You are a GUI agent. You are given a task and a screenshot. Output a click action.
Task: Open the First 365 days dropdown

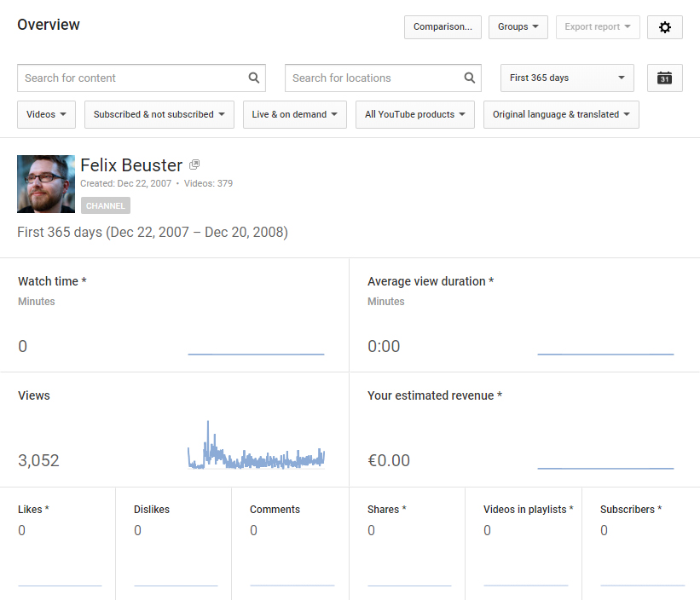(x=567, y=78)
